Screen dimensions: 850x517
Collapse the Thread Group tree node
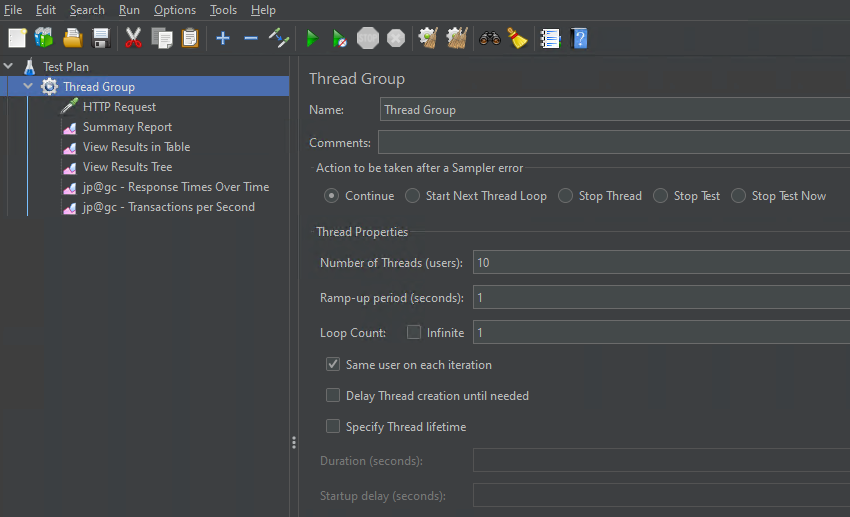click(x=28, y=86)
